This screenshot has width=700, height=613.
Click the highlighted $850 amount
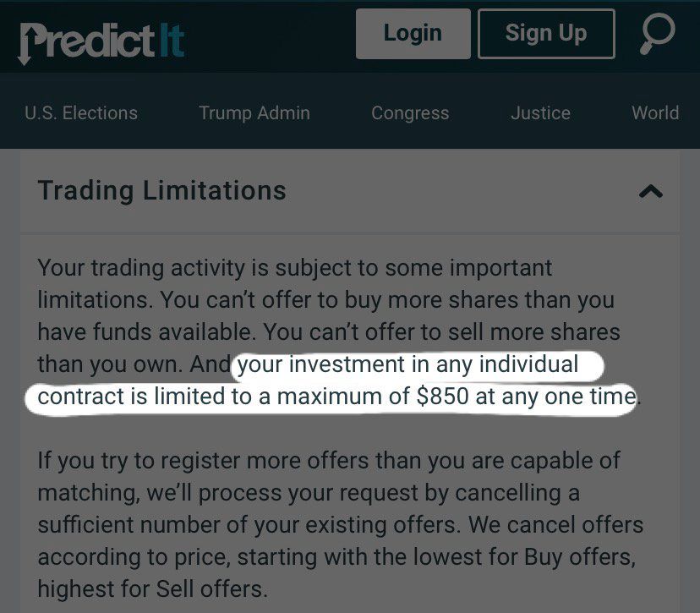[442, 397]
